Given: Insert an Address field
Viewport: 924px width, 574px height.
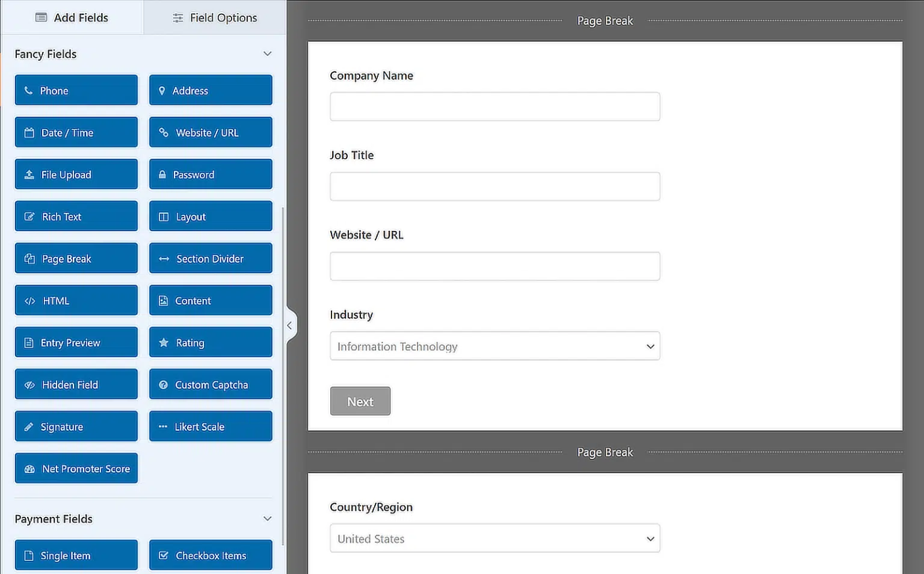Looking at the screenshot, I should click(x=210, y=90).
